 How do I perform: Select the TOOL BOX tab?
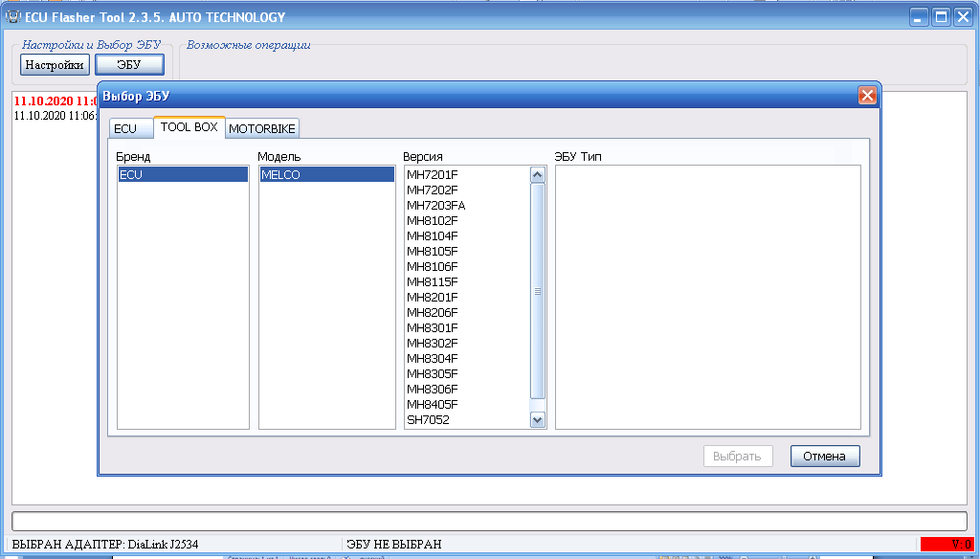point(189,127)
